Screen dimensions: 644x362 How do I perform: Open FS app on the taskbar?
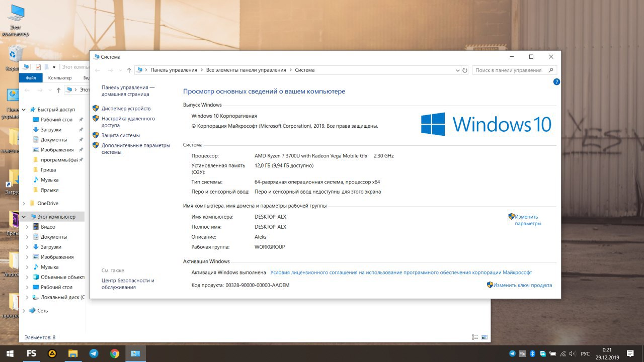(x=31, y=353)
